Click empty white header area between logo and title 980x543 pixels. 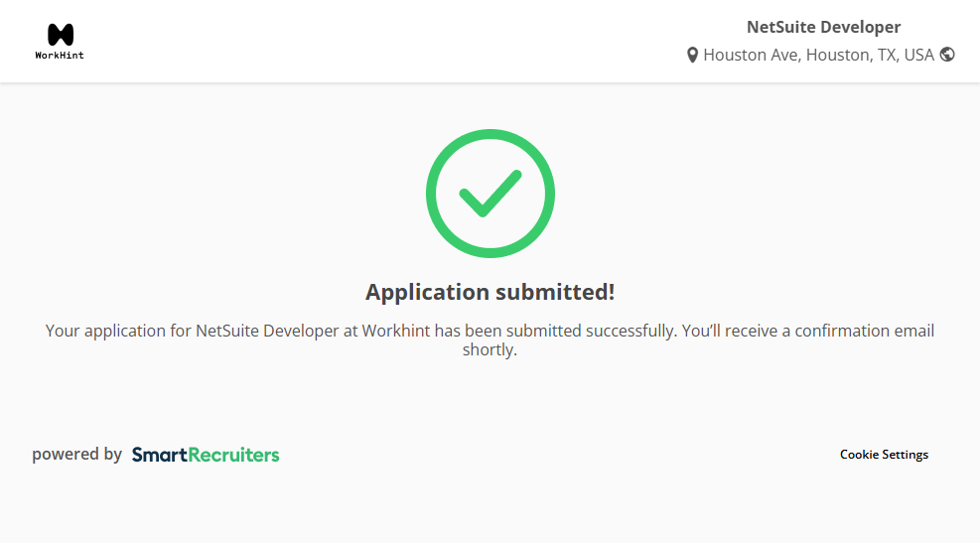(397, 42)
